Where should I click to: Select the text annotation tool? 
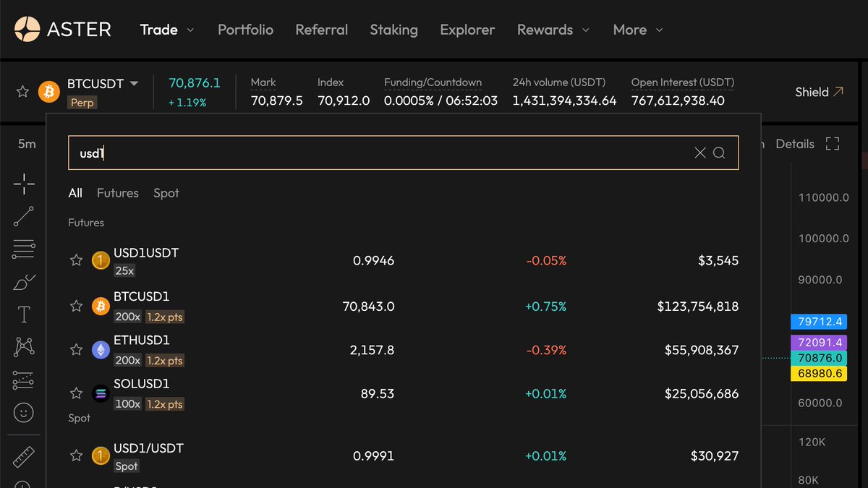[x=24, y=314]
